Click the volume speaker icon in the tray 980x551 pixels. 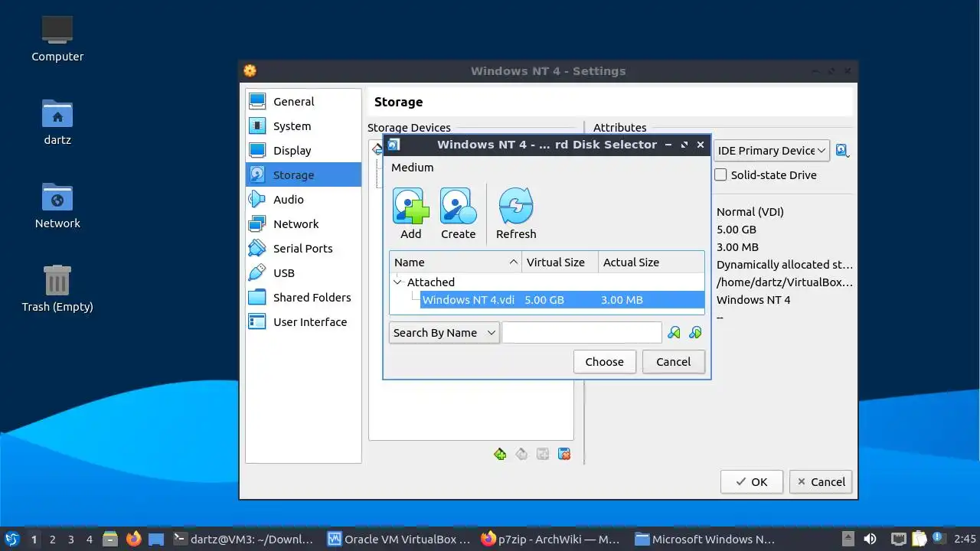pos(871,539)
